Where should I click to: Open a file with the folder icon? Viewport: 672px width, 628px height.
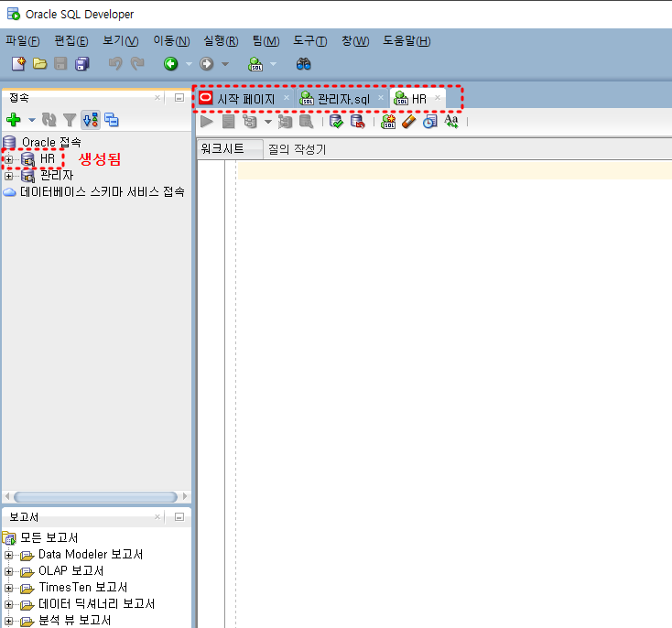[x=40, y=64]
